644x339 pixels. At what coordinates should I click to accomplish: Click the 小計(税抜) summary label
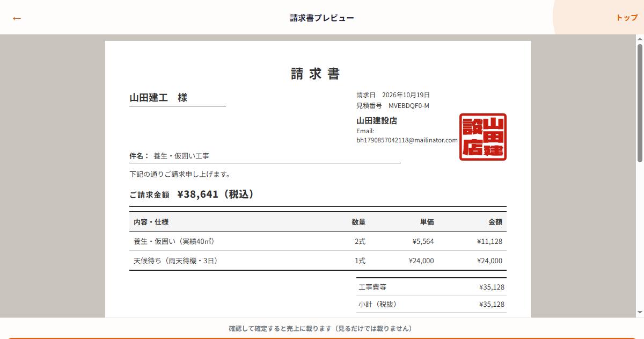pos(378,304)
